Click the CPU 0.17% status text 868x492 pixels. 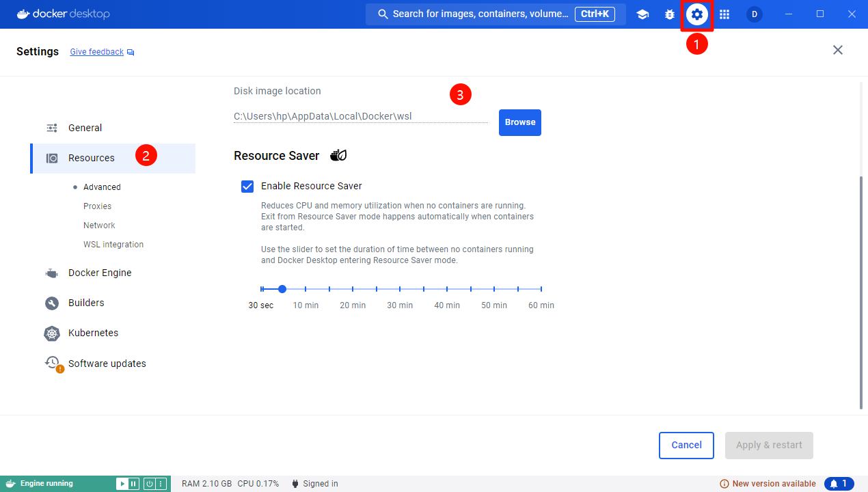pos(258,484)
